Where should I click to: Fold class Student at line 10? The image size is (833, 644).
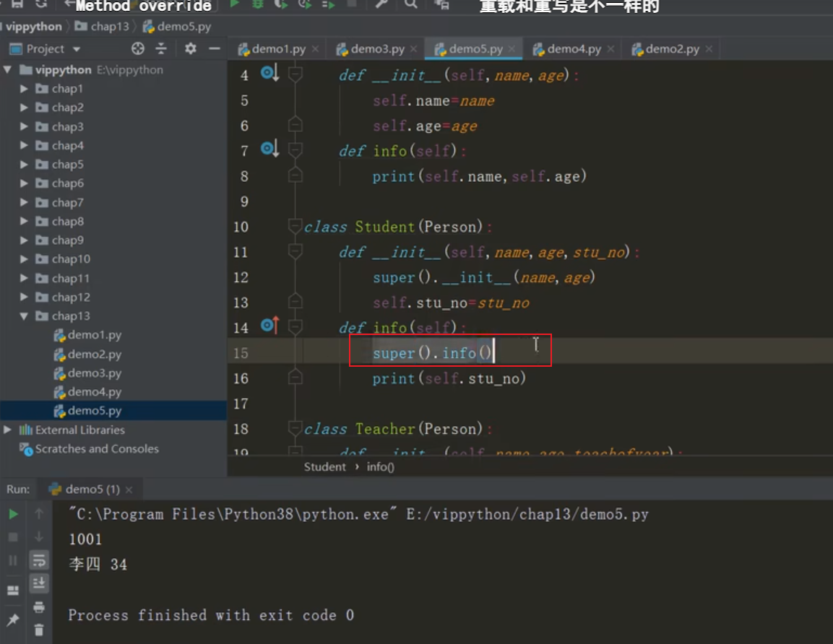pos(295,227)
